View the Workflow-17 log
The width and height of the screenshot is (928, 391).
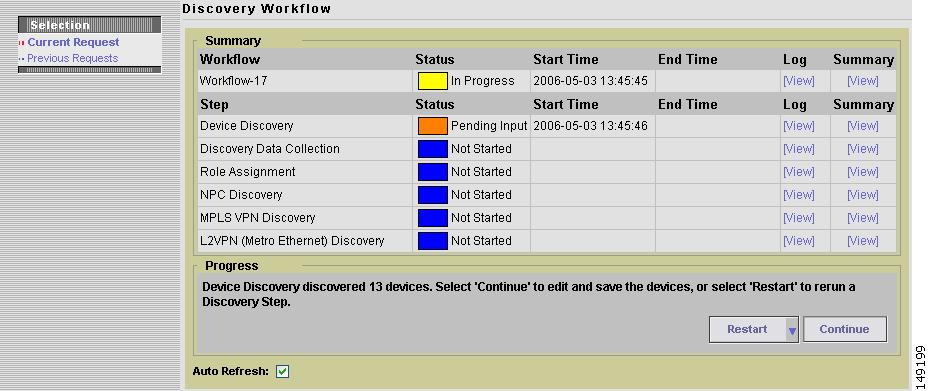pos(798,81)
